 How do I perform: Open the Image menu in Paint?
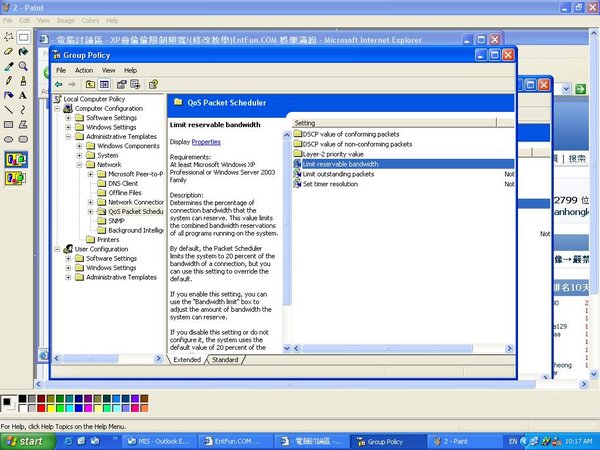[65, 21]
